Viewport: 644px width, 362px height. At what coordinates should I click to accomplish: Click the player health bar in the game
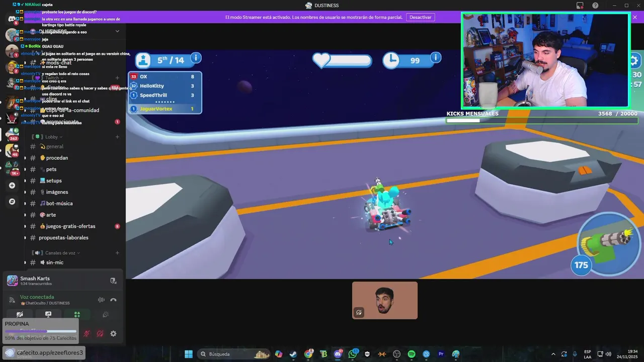(342, 60)
